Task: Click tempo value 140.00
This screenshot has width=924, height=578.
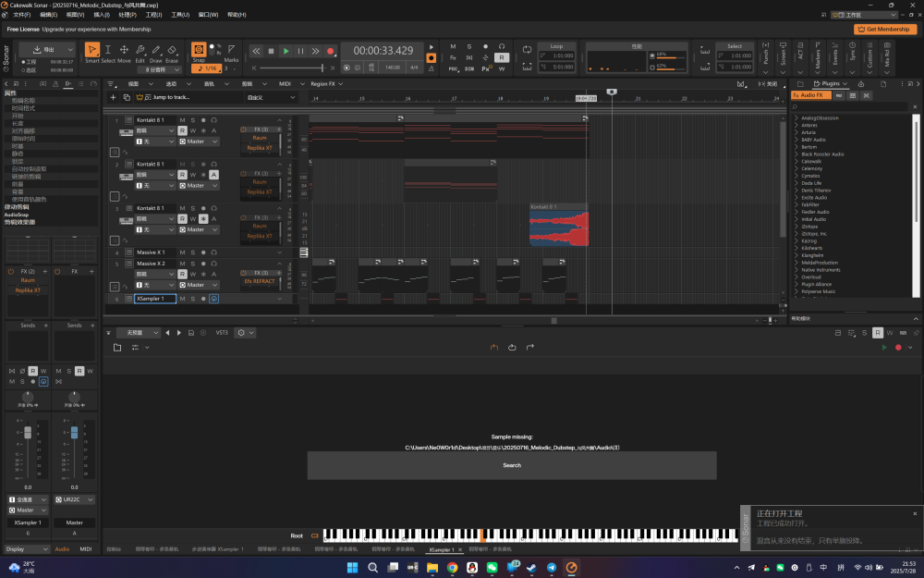Action: tap(393, 68)
